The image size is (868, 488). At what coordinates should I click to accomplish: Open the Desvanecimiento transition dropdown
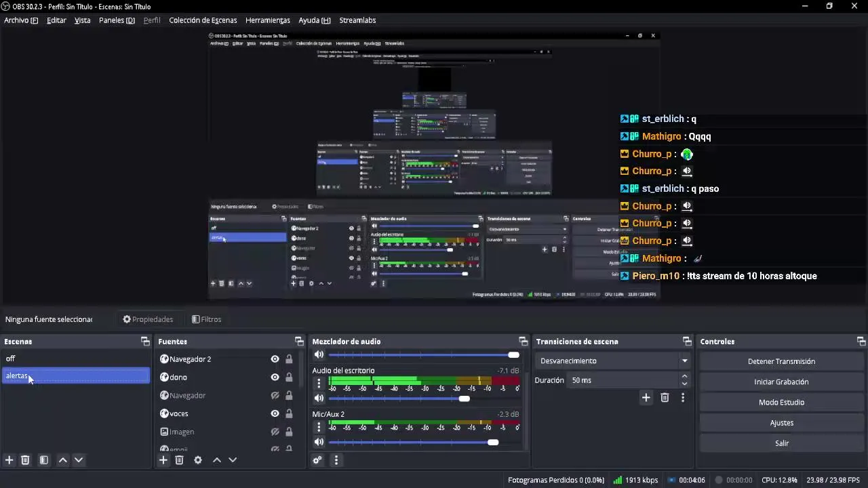(613, 361)
